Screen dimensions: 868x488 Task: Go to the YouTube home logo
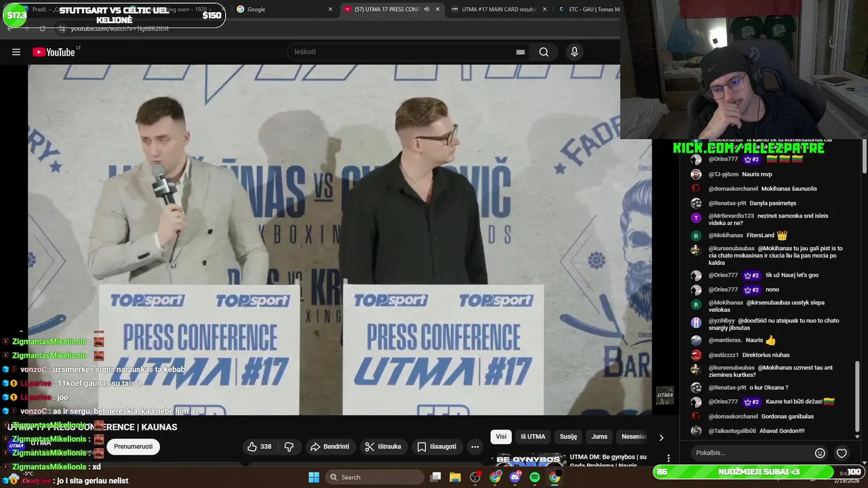point(54,52)
